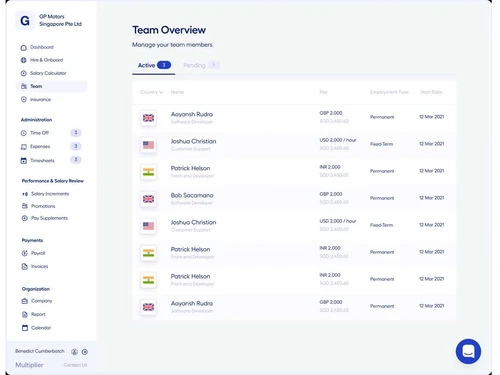Open the Salary Calculator icon in sidebar
The height and width of the screenshot is (375, 500).
(x=24, y=73)
